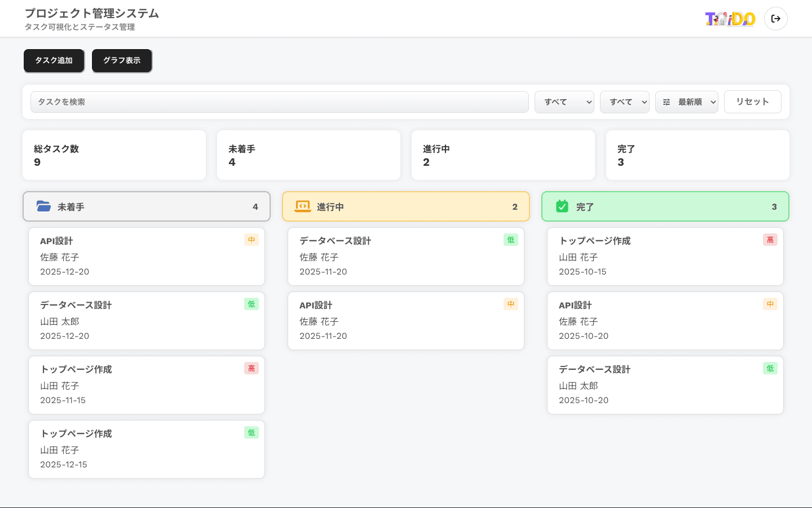Click the 中 badge on completed API設計 card

[770, 304]
